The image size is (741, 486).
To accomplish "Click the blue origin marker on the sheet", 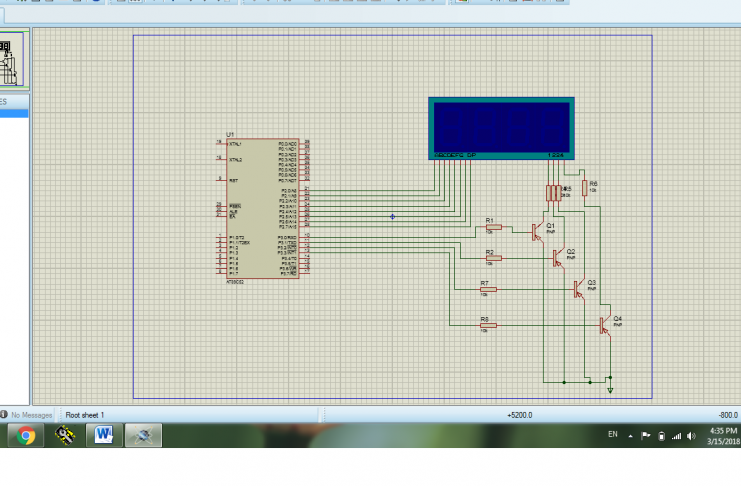I will click(x=392, y=217).
